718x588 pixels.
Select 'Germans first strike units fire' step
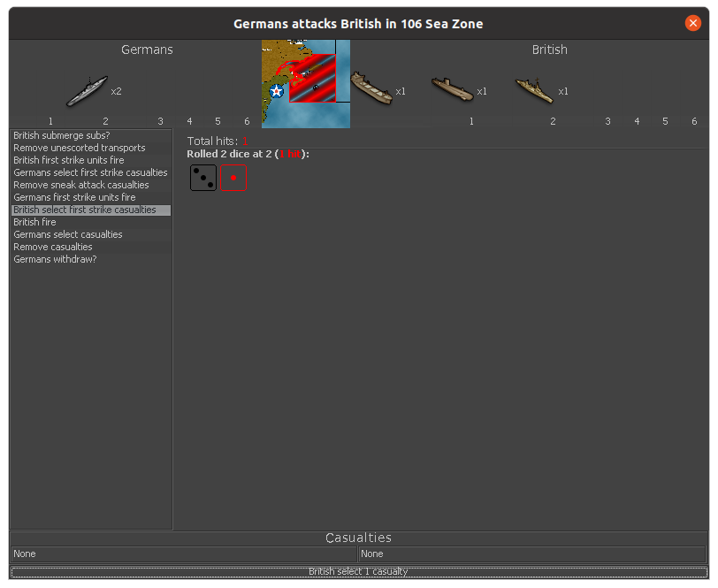pyautogui.click(x=73, y=197)
